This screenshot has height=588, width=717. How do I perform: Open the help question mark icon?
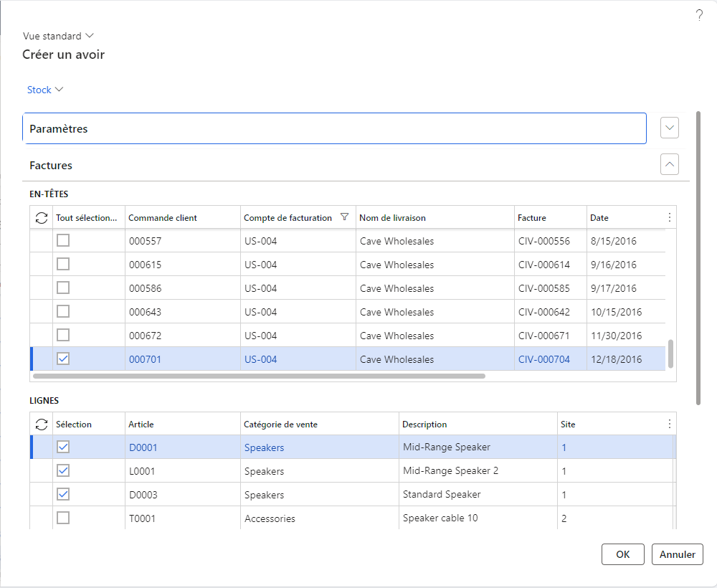tap(699, 16)
